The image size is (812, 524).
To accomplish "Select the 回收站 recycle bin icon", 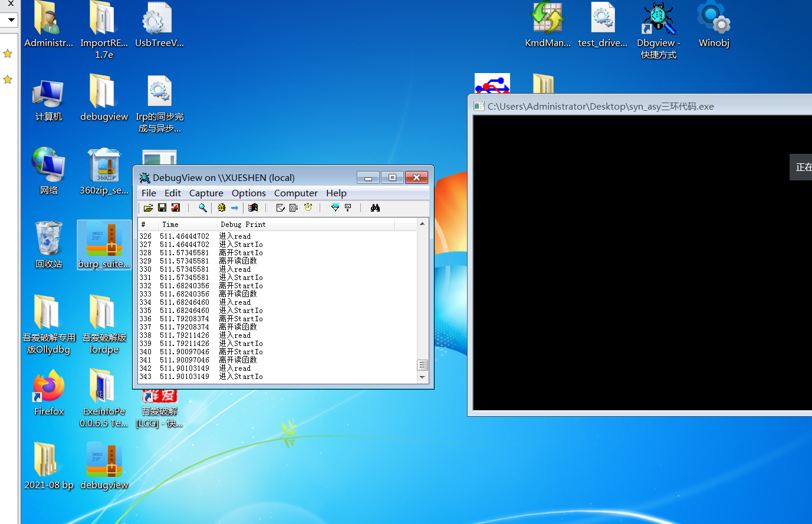I will point(48,245).
